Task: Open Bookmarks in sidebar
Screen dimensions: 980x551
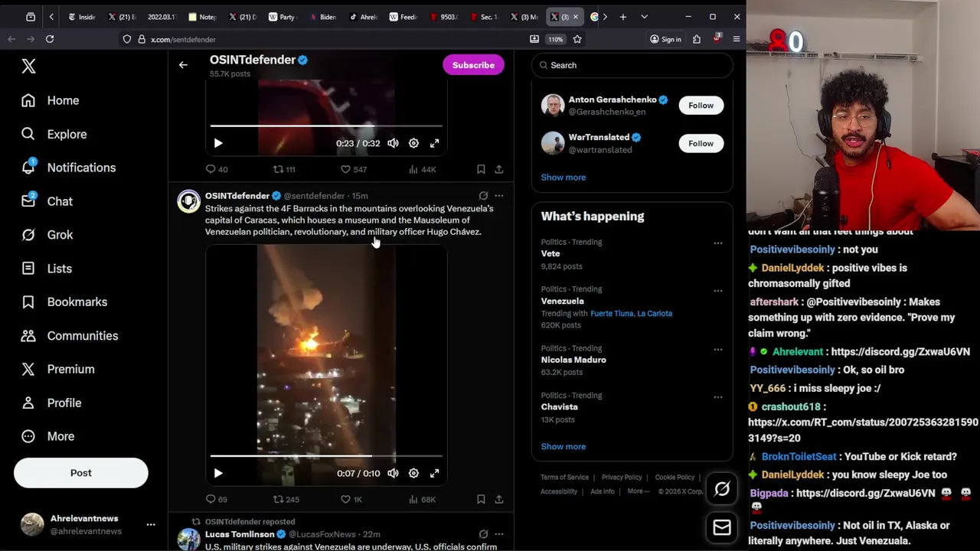Action: [x=64, y=302]
